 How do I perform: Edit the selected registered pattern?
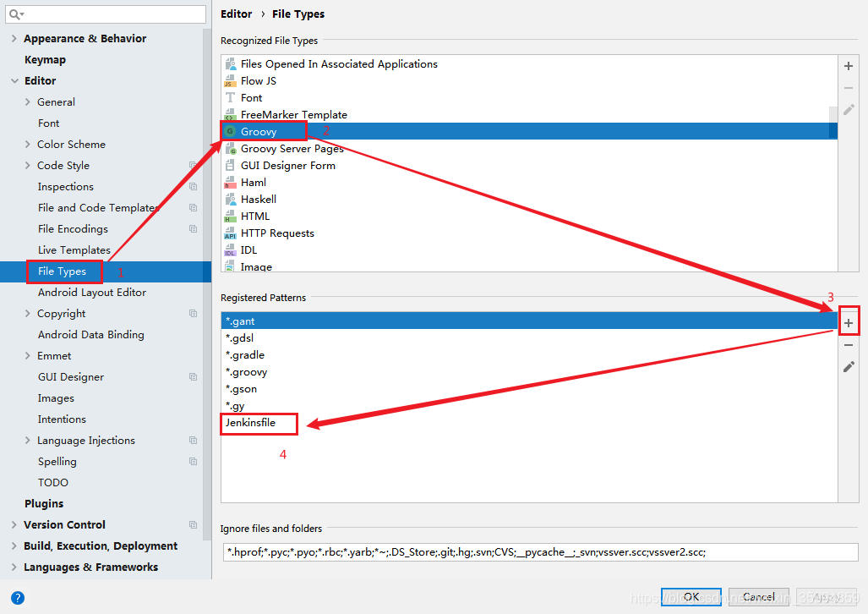(848, 367)
